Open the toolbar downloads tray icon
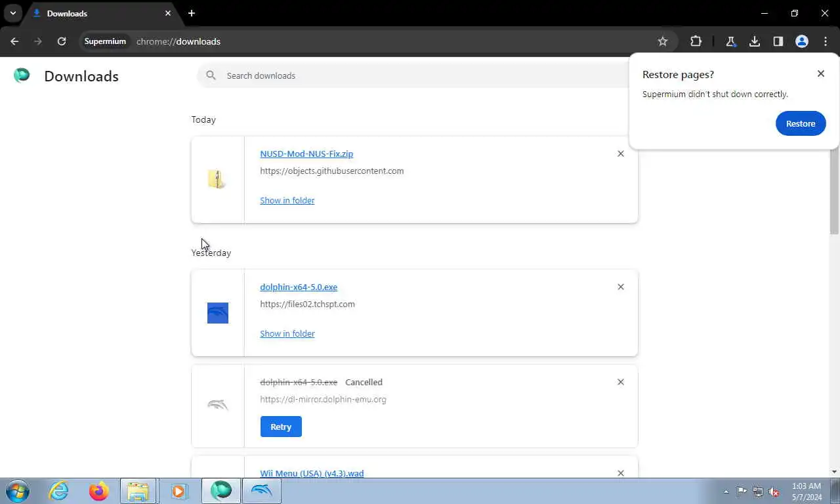The width and height of the screenshot is (840, 504). [x=755, y=41]
